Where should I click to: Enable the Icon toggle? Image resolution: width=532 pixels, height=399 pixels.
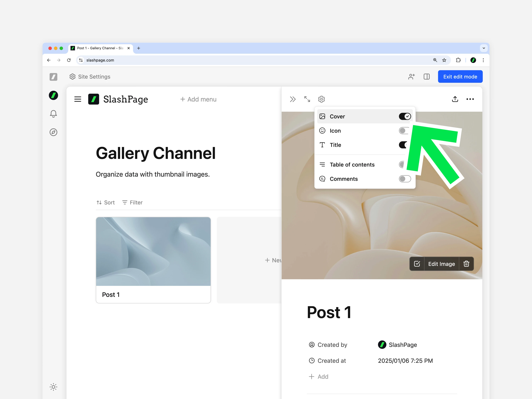404,131
